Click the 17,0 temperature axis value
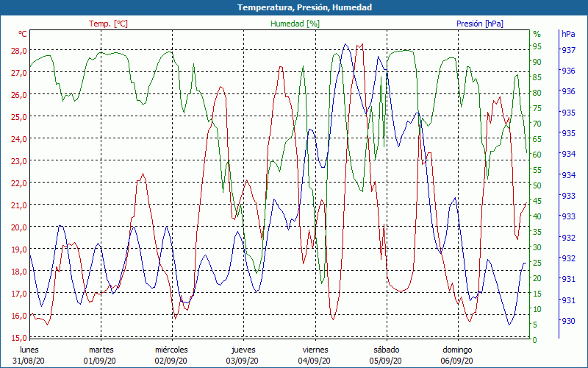Screen dimensions: 588x368 19,294
